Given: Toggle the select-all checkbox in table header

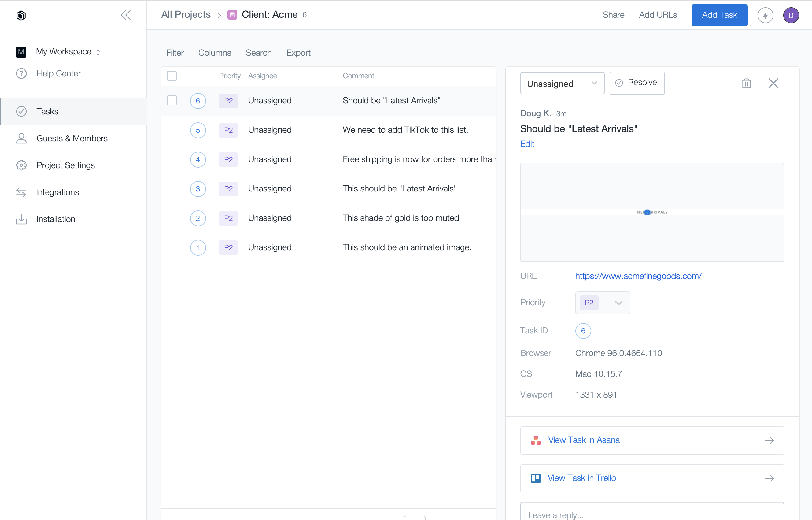Looking at the screenshot, I should pyautogui.click(x=172, y=76).
